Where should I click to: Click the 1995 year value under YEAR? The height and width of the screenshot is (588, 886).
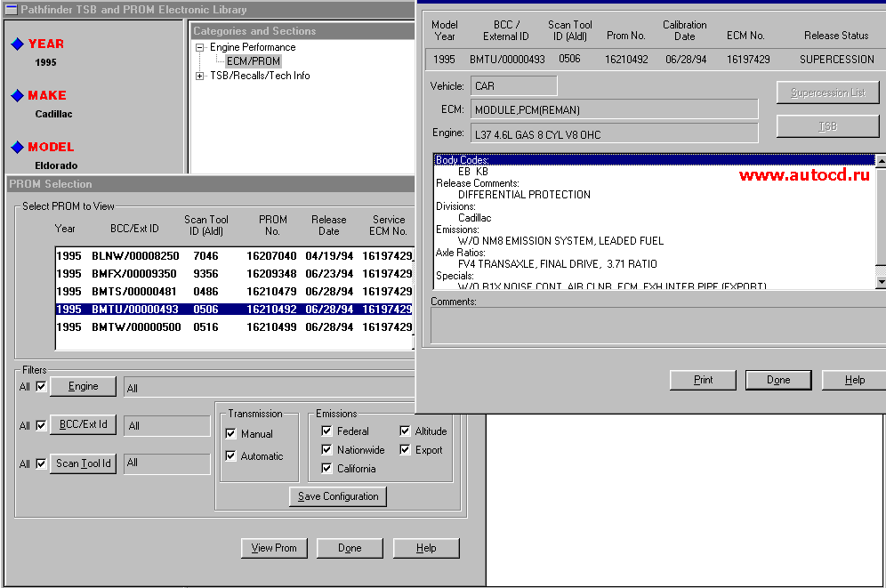coord(45,62)
